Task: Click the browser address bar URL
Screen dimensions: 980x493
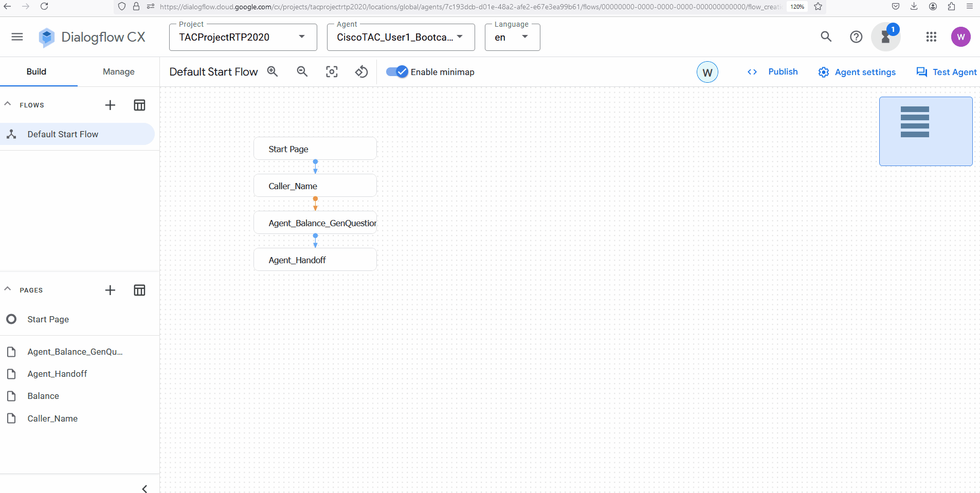Action: [x=470, y=7]
